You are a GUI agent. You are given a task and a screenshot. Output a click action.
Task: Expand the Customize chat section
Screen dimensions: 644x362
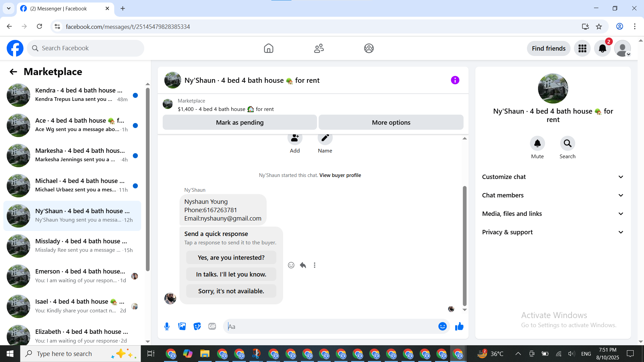click(553, 177)
